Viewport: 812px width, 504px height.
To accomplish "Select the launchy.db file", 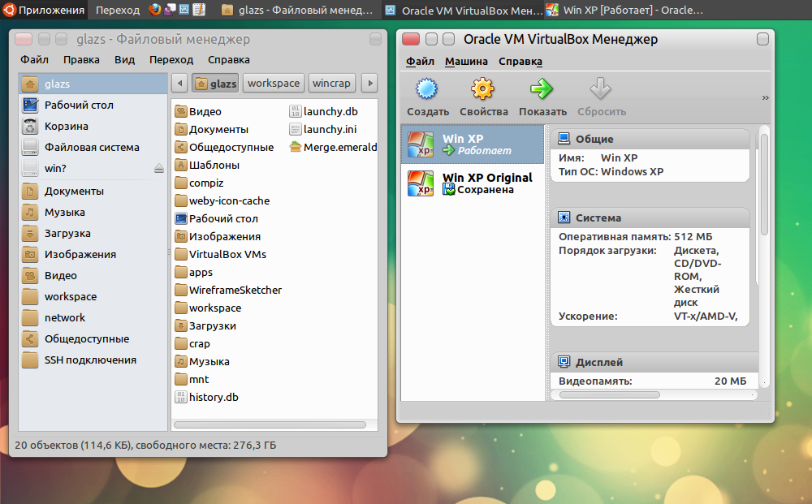I will pos(324,111).
